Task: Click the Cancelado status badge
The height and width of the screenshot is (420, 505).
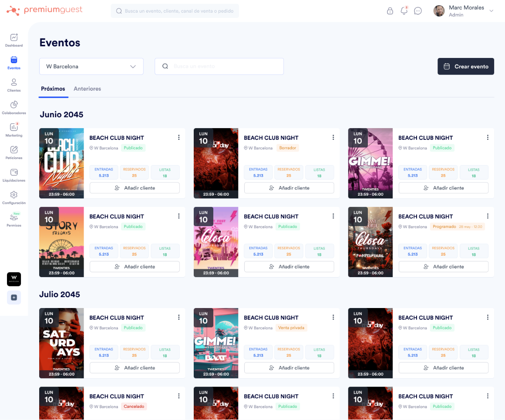Action: pos(134,406)
